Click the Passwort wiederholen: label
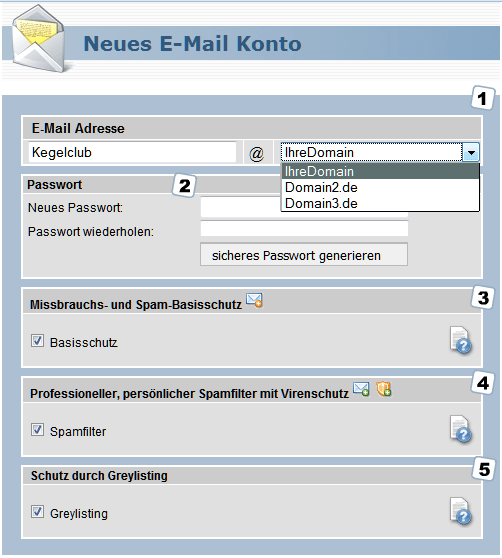The width and height of the screenshot is (502, 558). [x=91, y=232]
